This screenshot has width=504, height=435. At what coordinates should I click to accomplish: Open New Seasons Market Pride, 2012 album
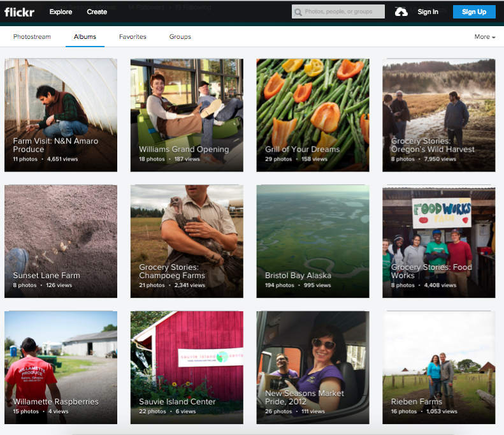313,367
